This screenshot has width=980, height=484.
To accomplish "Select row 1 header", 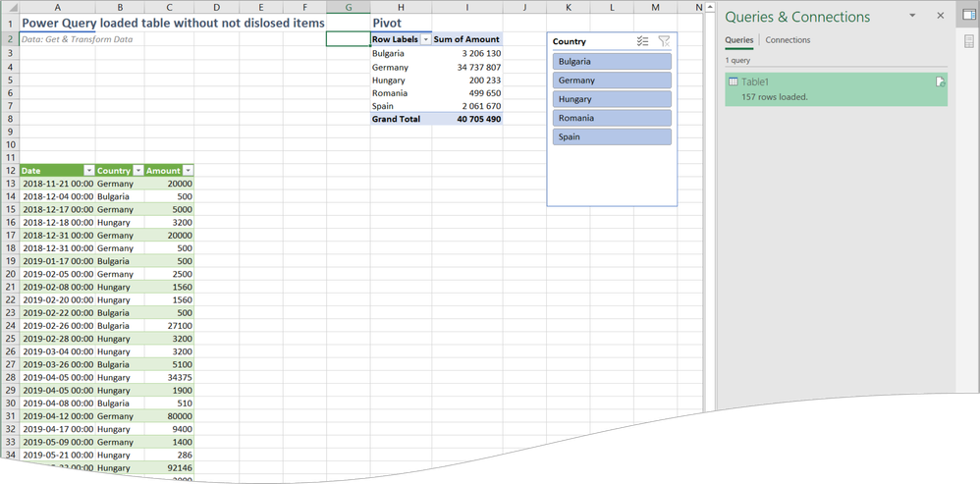I will (x=10, y=24).
